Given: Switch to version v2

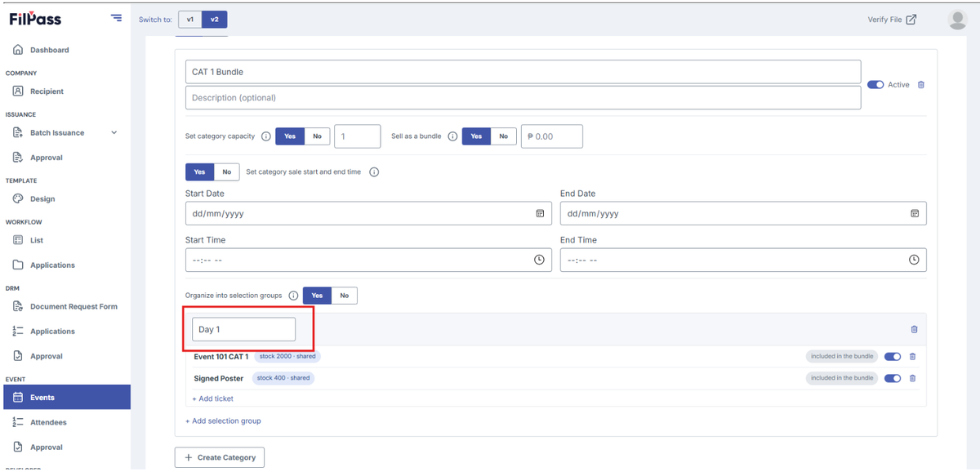Looking at the screenshot, I should click(214, 20).
